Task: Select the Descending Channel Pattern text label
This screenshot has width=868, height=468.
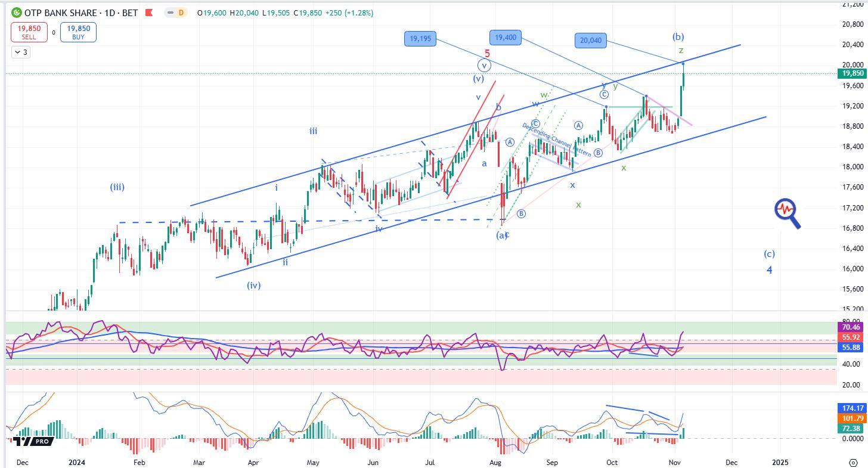Action: pyautogui.click(x=557, y=140)
